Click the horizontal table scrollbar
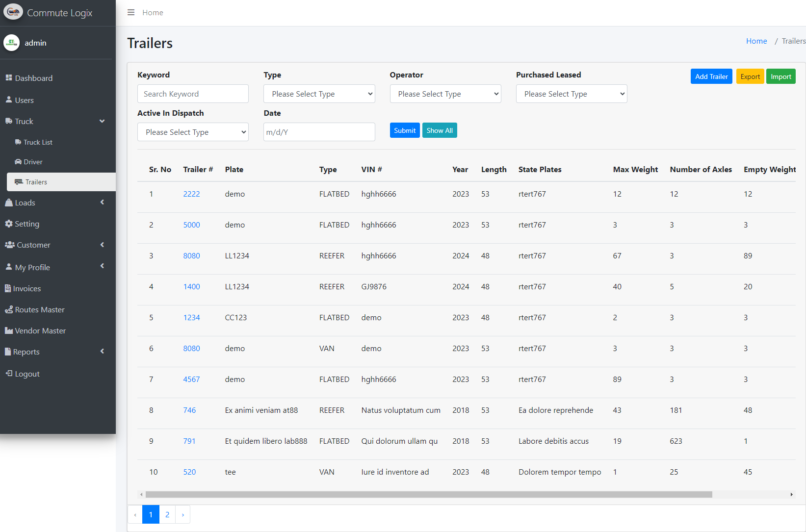This screenshot has width=806, height=532. pyautogui.click(x=428, y=494)
